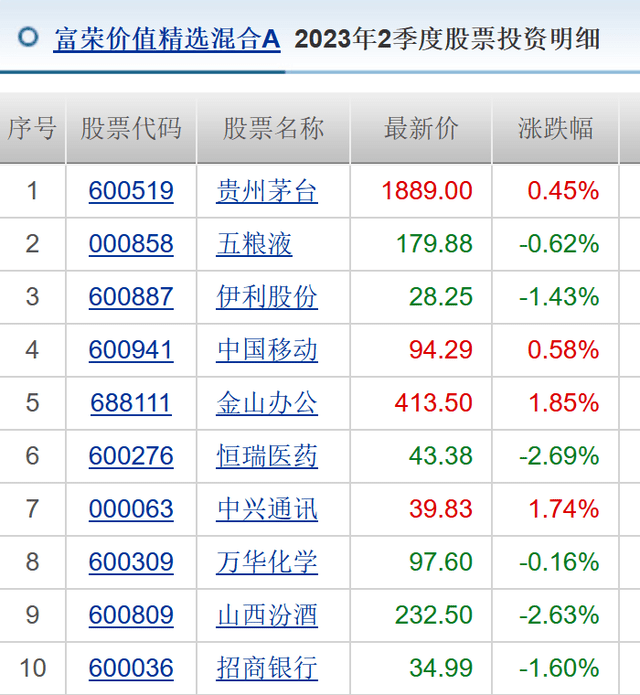
Task: Open the 富荣价值精选混合A fund link
Action: click(167, 39)
